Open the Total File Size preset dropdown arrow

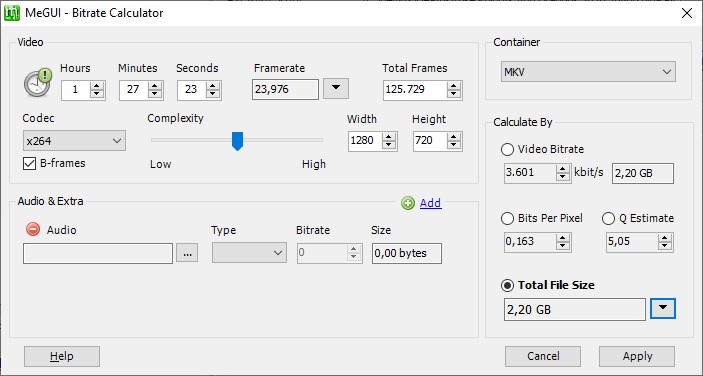pyautogui.click(x=663, y=308)
